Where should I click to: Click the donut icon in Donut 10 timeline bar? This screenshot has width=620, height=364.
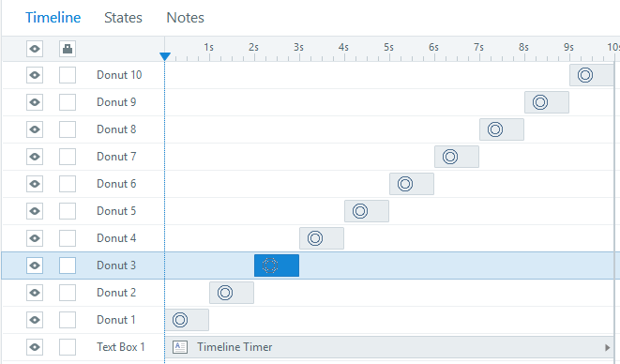click(584, 75)
